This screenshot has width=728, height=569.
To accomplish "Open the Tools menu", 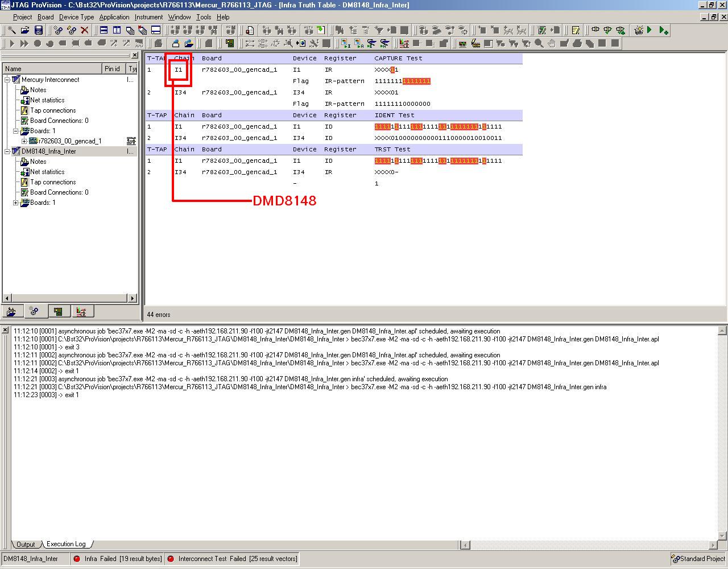I will tap(204, 17).
